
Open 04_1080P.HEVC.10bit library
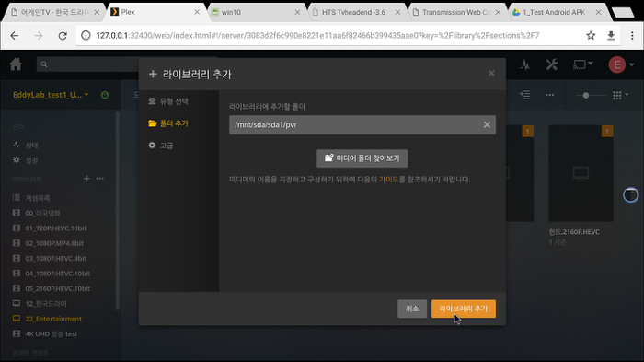52,274
